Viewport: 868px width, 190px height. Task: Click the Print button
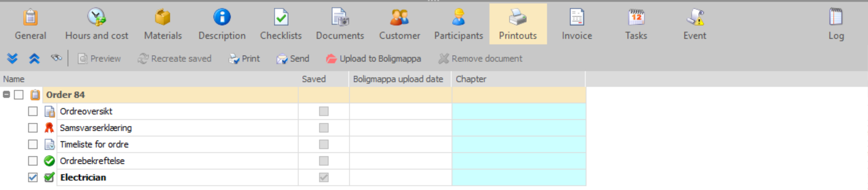click(244, 59)
